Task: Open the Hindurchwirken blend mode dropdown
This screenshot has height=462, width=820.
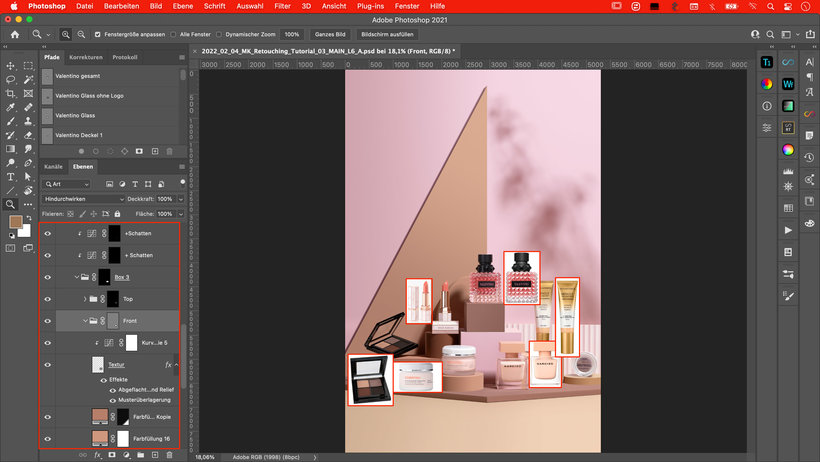Action: point(84,199)
